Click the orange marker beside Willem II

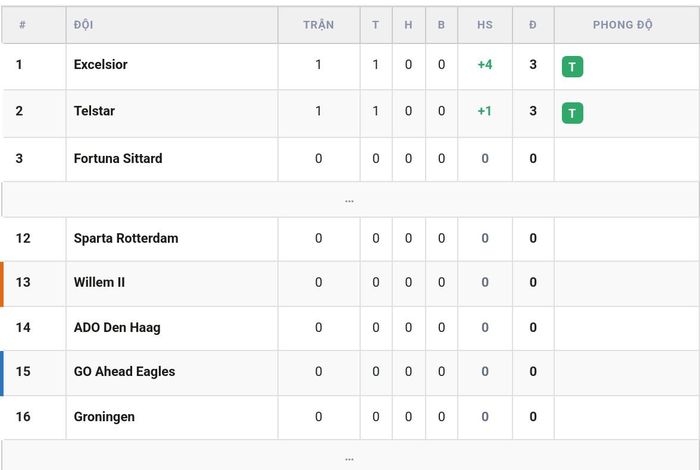[x=2, y=284]
